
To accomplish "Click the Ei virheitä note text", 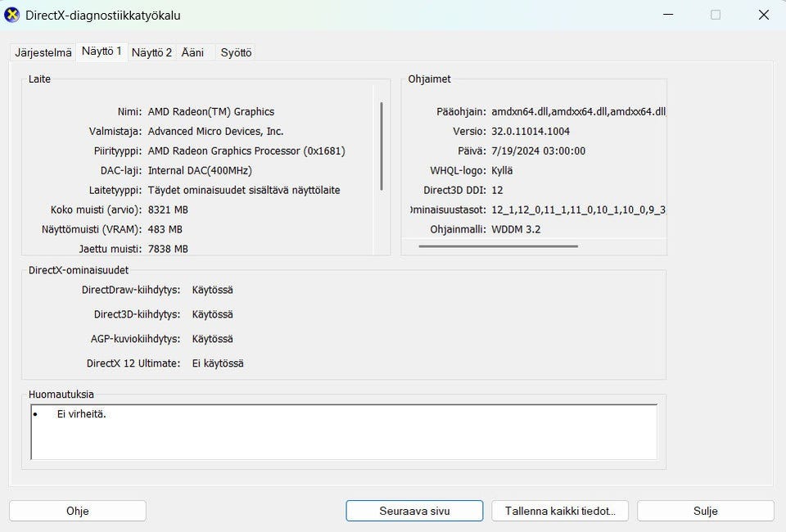I will point(82,414).
